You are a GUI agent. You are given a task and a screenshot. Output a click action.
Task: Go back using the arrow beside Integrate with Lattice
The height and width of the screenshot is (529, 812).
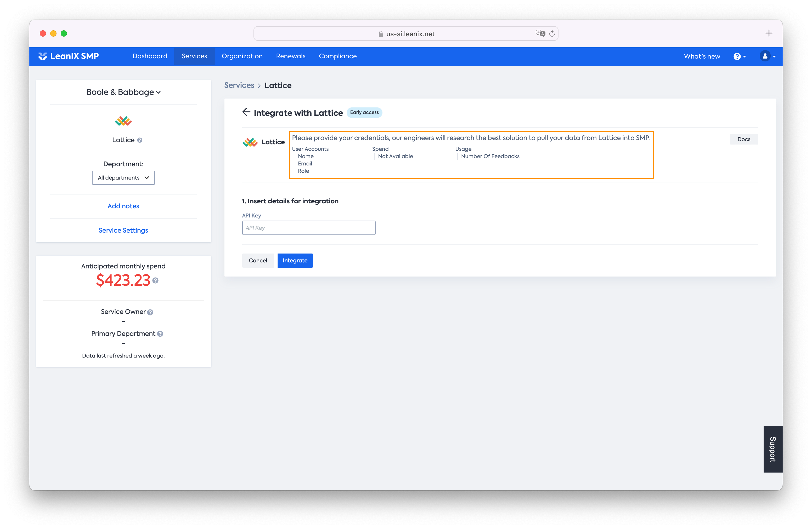(246, 112)
